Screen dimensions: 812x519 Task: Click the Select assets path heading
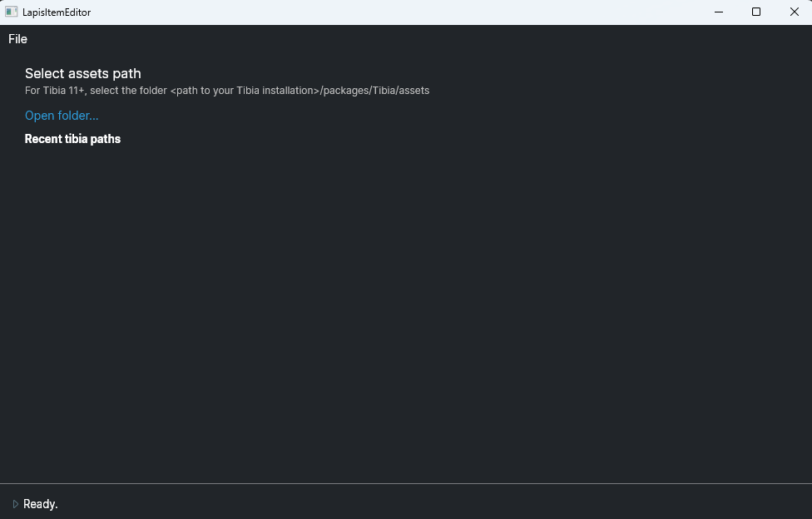coord(83,73)
